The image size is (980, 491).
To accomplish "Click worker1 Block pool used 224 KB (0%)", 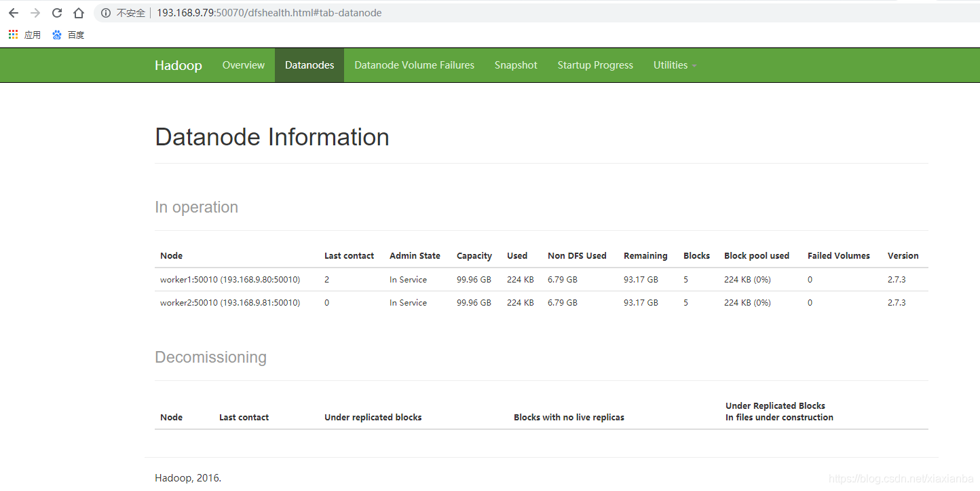I will pos(747,280).
